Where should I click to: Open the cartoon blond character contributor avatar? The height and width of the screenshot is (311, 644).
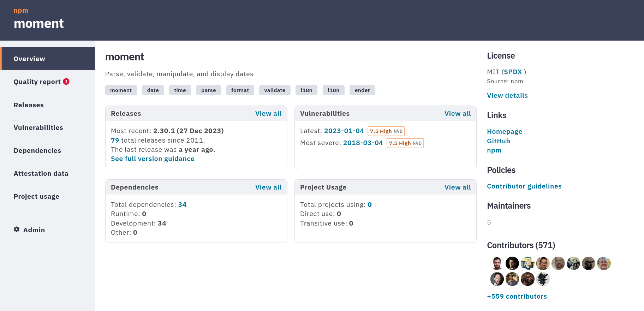click(527, 263)
